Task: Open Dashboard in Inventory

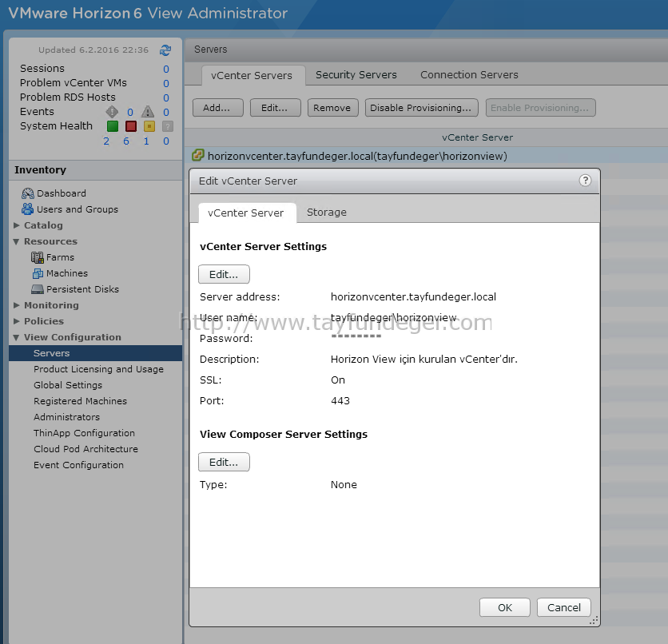Action: [x=62, y=193]
